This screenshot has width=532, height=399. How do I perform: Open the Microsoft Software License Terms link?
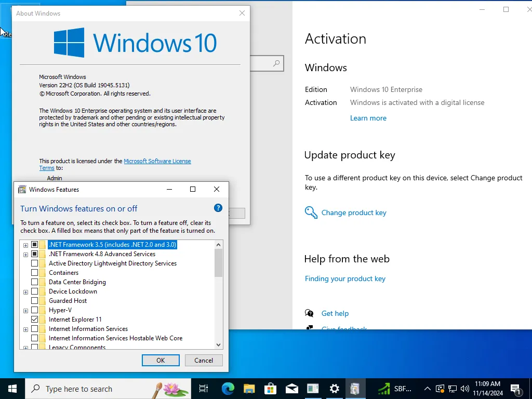pyautogui.click(x=157, y=161)
